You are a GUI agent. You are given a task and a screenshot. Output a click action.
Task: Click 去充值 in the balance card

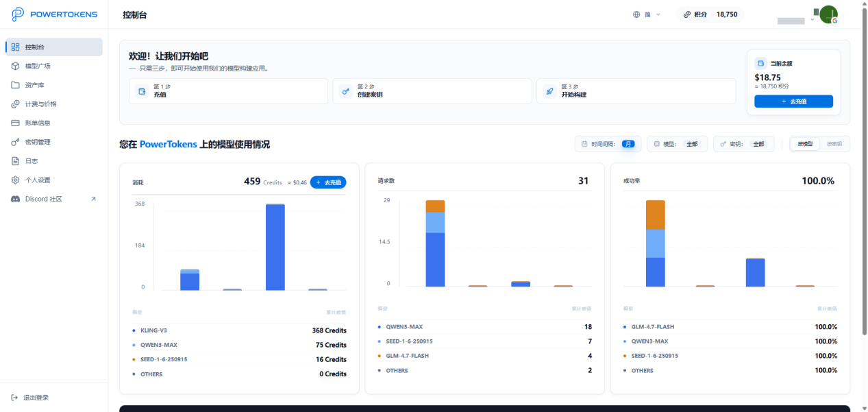point(793,101)
